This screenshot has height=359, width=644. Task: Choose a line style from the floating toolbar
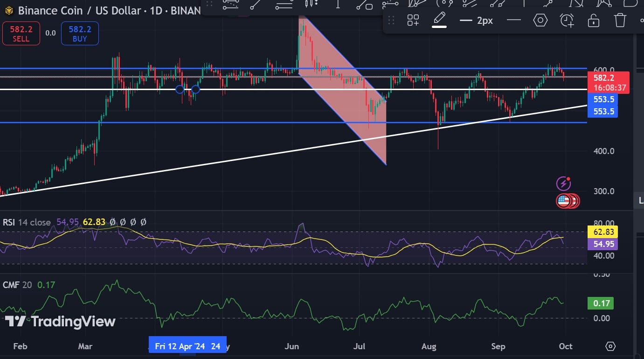coord(514,20)
